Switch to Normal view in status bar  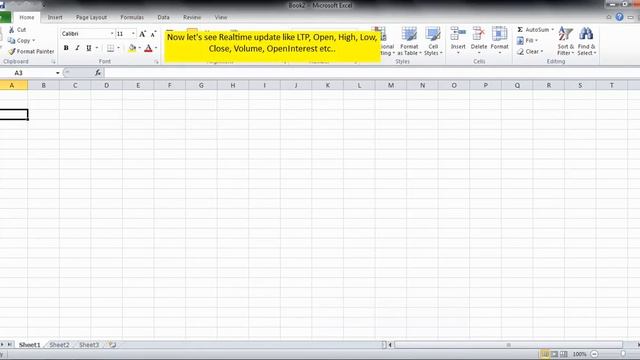tap(545, 354)
